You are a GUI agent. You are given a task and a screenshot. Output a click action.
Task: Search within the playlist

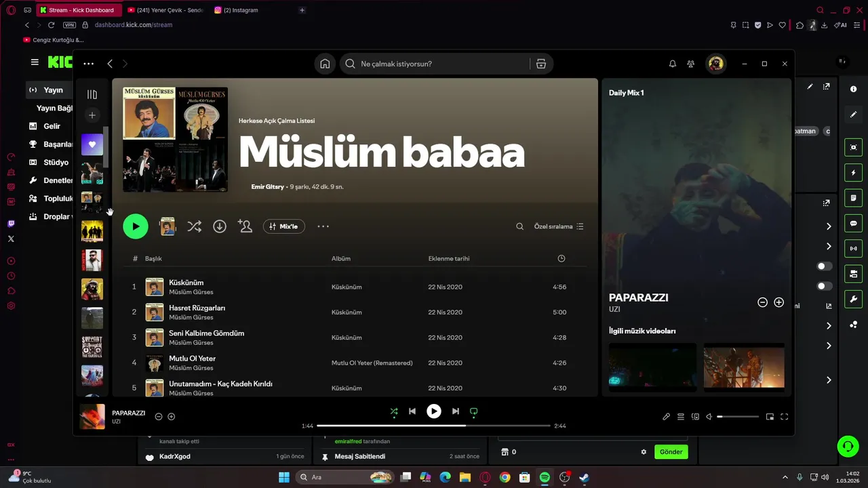[519, 226]
